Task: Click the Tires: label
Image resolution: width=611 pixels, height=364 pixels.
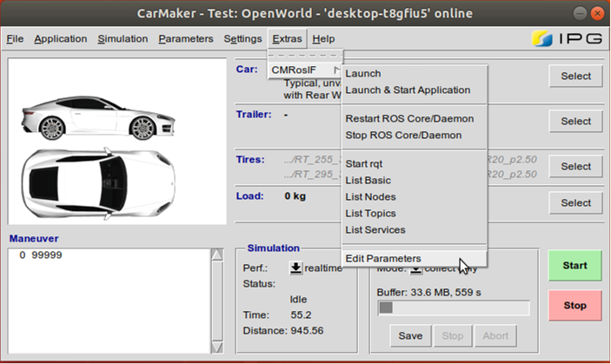Action: pos(250,160)
